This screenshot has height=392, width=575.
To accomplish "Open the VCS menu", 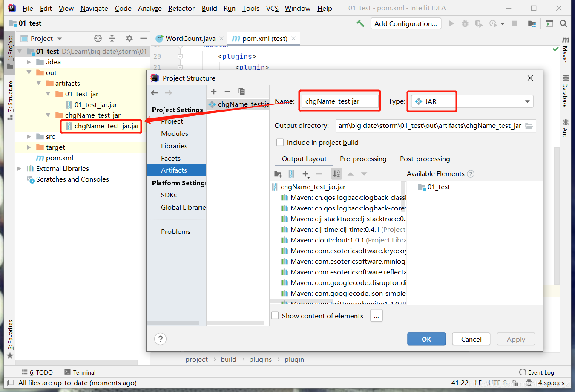I will point(272,8).
